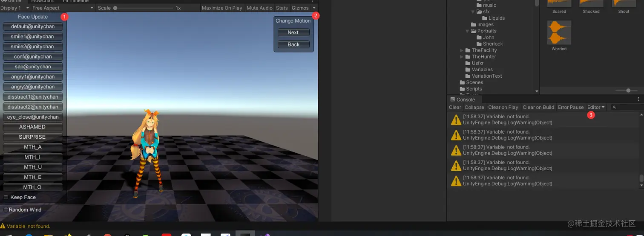Select the Liquids folder icon
The width and height of the screenshot is (644, 236).
tap(485, 18)
